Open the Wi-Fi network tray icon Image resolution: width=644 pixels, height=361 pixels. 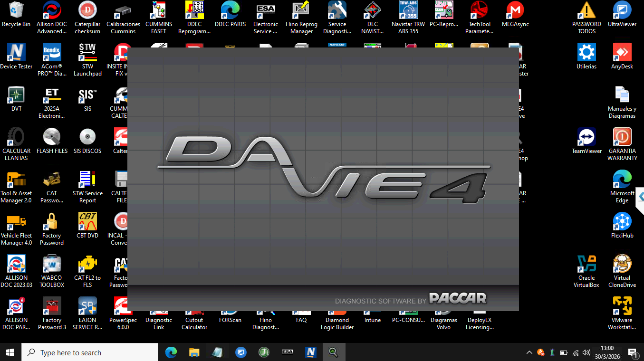click(x=576, y=352)
